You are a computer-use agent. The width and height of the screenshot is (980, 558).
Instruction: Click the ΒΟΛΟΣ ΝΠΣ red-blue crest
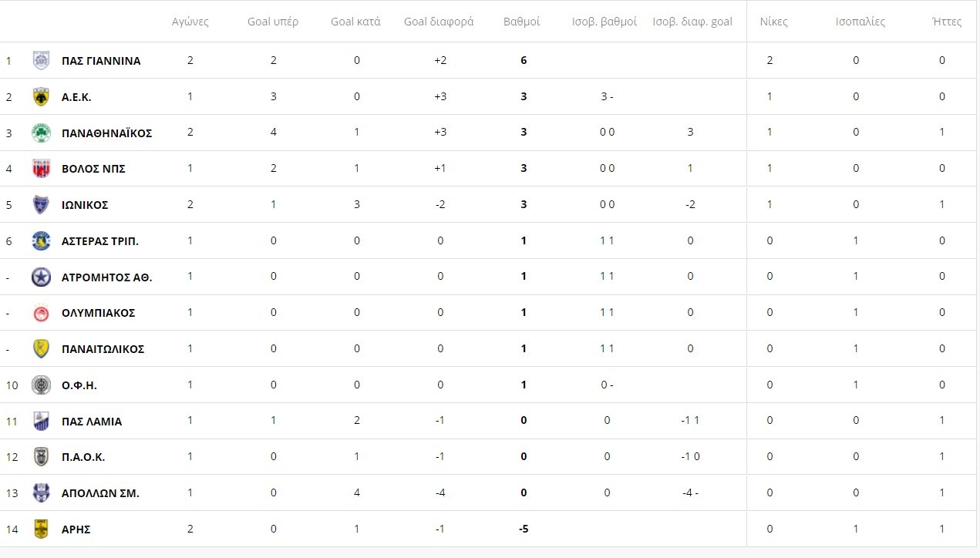pyautogui.click(x=41, y=169)
